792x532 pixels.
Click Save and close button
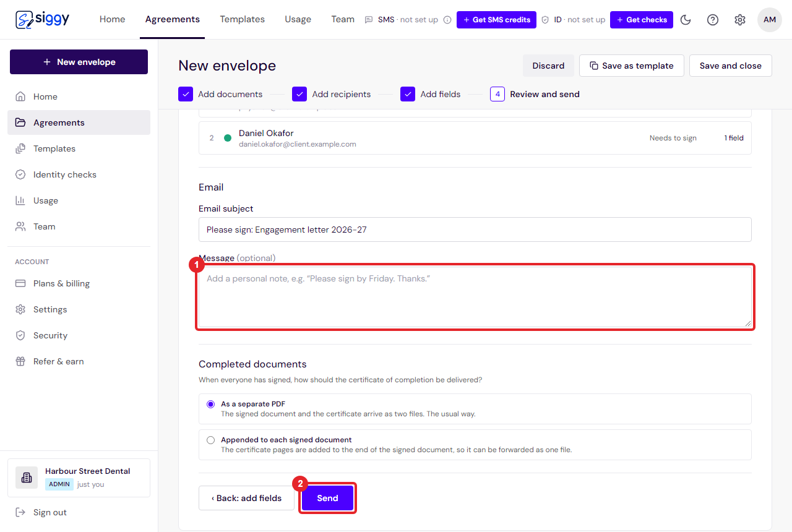tap(731, 66)
